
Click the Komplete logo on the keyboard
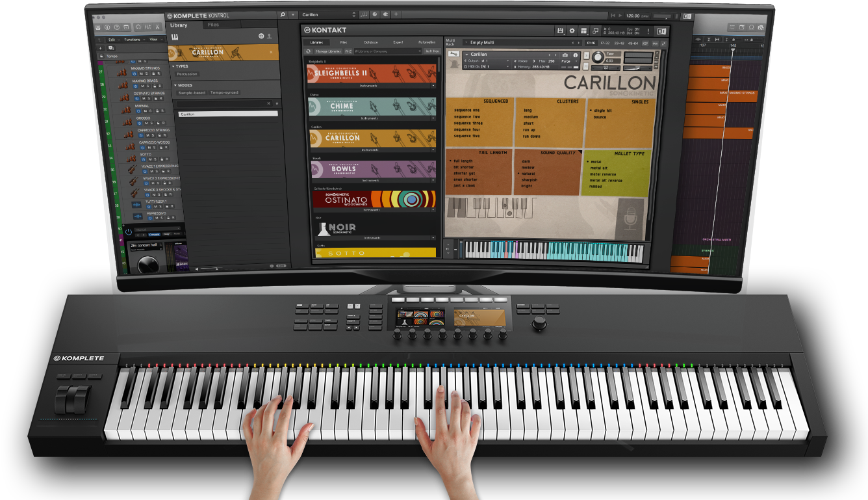(x=79, y=358)
